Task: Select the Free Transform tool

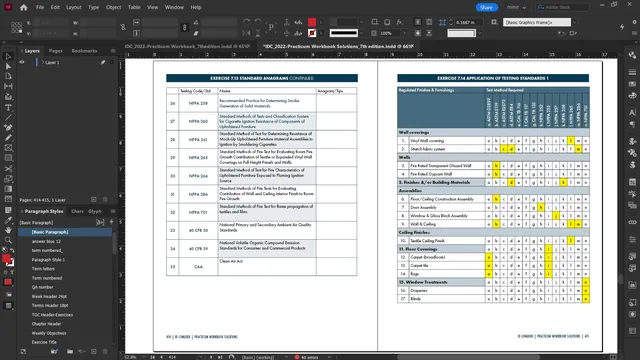Action: [8, 179]
